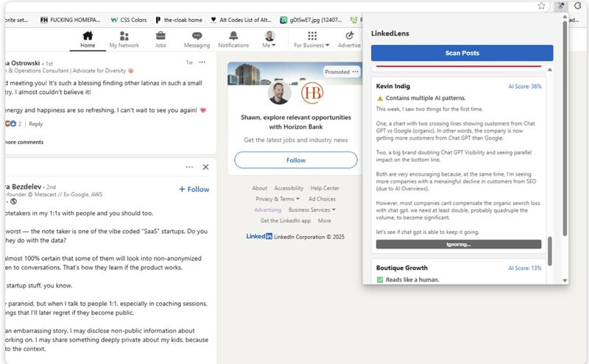The image size is (589, 364).
Task: Open the browser extensions puzzle icon
Action: coord(578,6)
